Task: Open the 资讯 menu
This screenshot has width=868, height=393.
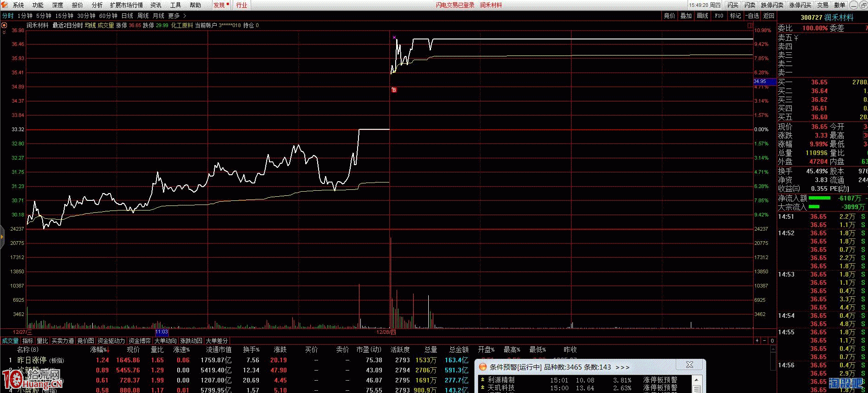Action: pos(156,5)
